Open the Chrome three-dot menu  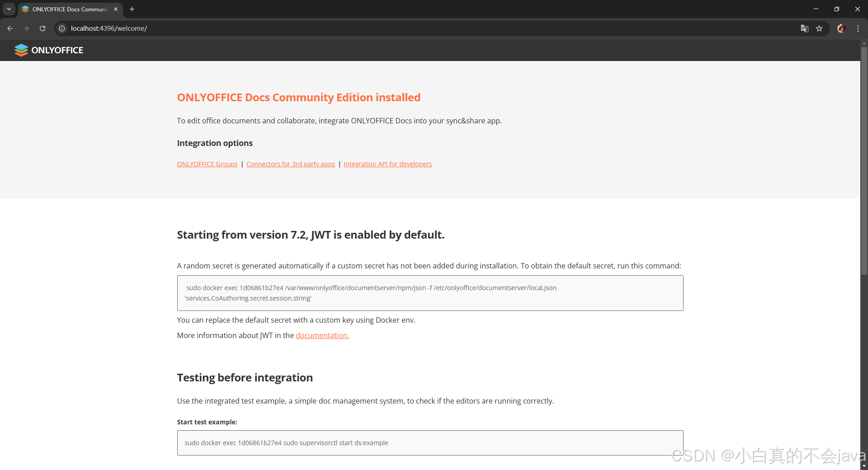[858, 28]
